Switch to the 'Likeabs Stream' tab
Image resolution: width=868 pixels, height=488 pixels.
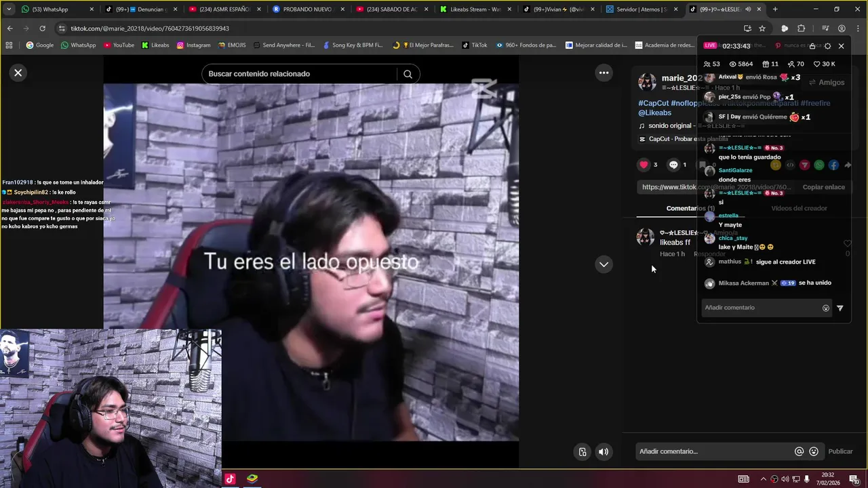pos(477,9)
